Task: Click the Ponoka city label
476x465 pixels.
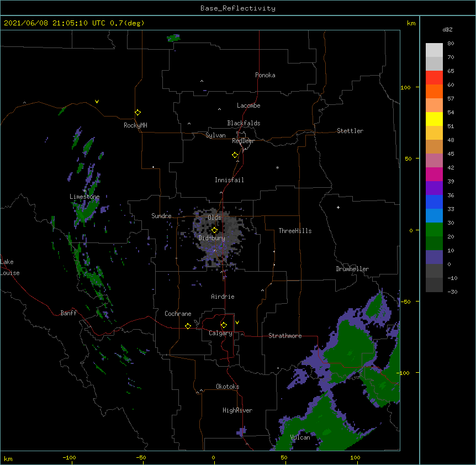Action: [265, 75]
